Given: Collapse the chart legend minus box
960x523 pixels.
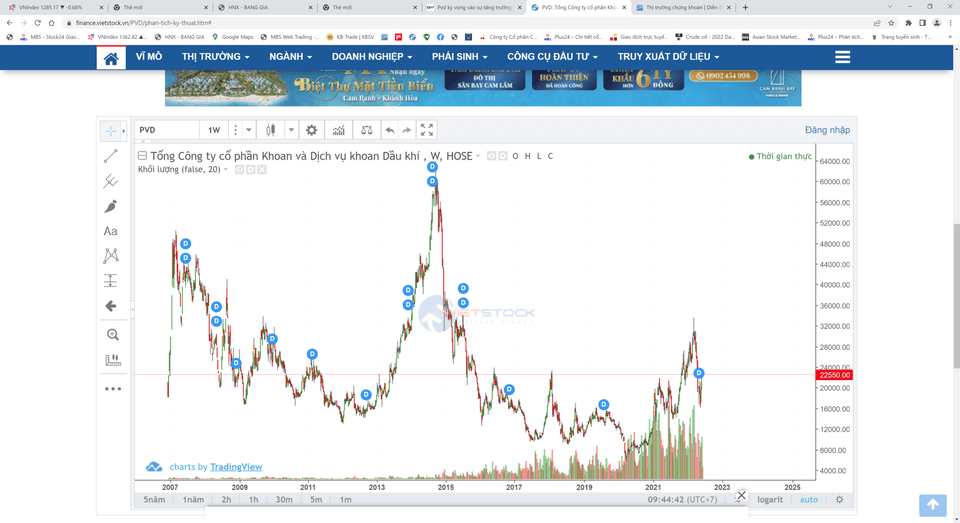Looking at the screenshot, I should [142, 156].
